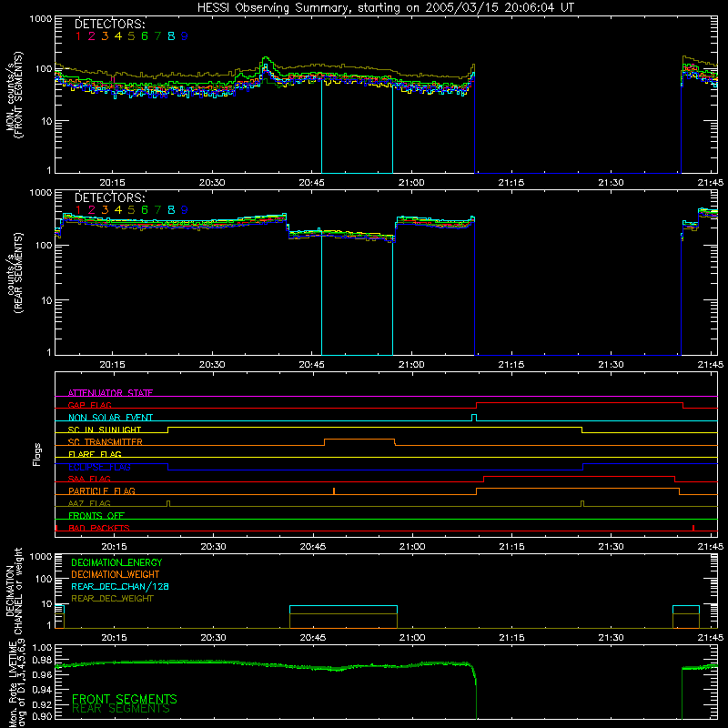728x728 pixels.
Task: Click the SC TRANSMITTER flag label
Action: click(x=106, y=441)
